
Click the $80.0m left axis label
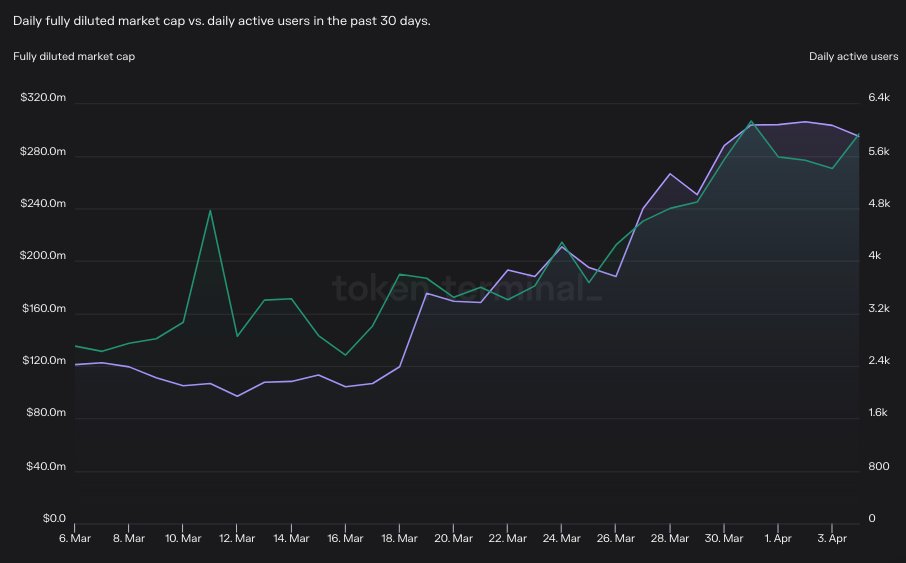pyautogui.click(x=46, y=412)
